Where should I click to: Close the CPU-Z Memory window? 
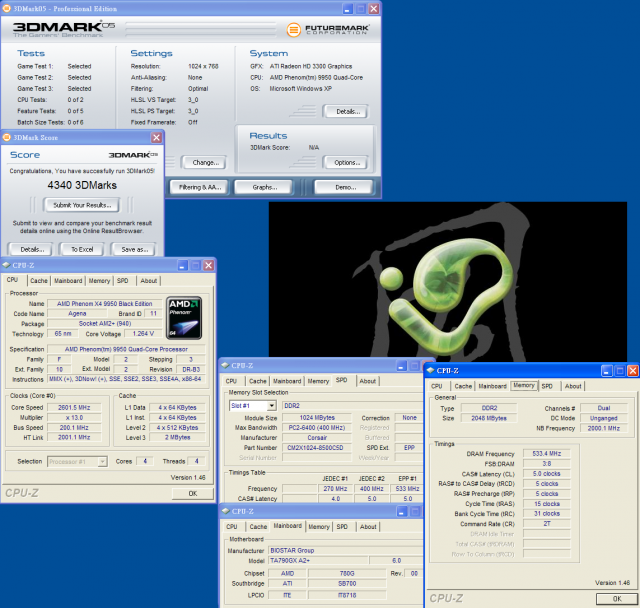[x=633, y=371]
